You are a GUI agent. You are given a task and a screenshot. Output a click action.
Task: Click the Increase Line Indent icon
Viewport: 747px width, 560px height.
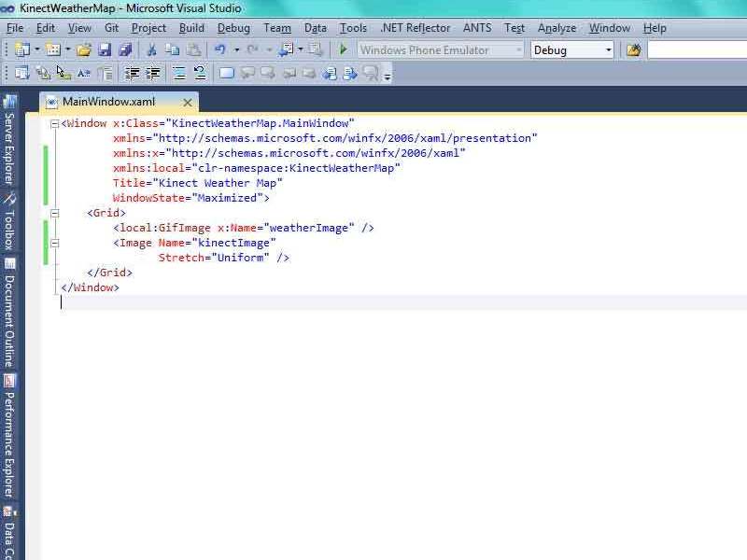153,74
